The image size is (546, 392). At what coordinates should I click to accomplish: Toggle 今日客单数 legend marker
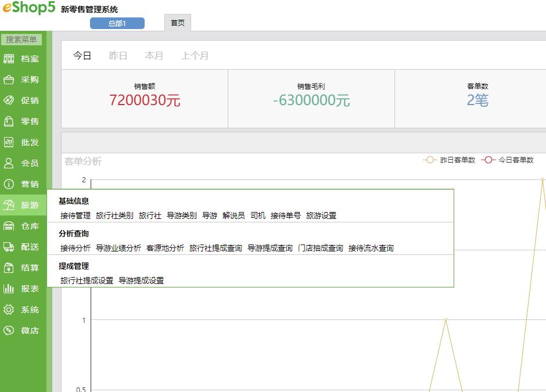point(488,160)
